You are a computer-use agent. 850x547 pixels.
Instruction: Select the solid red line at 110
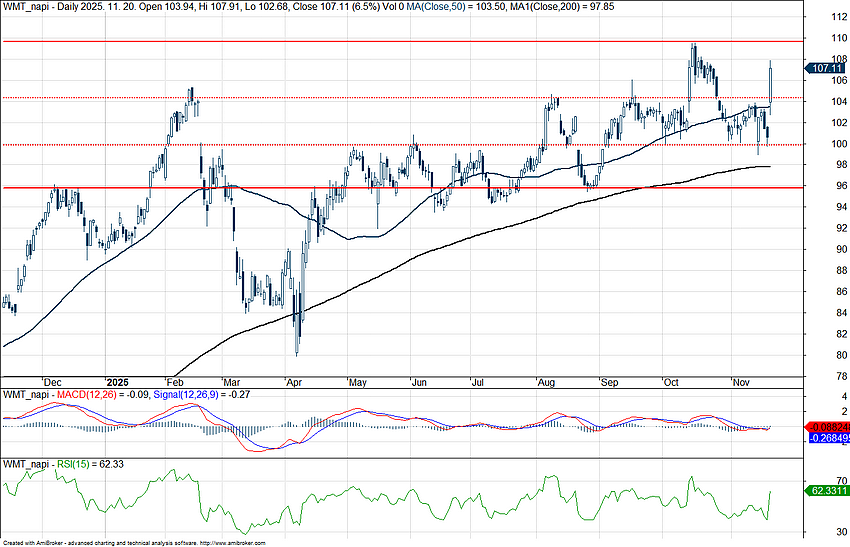coord(400,41)
